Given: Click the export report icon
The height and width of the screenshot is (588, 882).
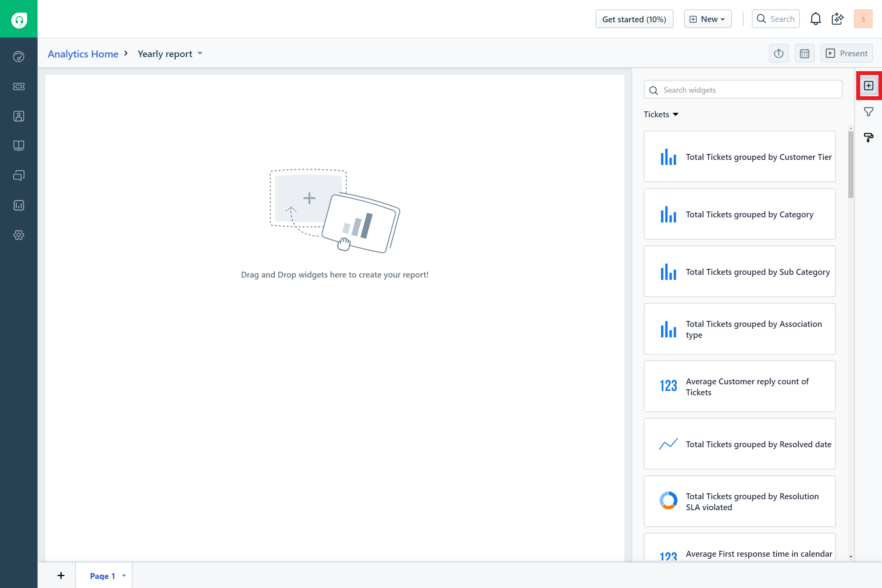Looking at the screenshot, I should point(778,54).
